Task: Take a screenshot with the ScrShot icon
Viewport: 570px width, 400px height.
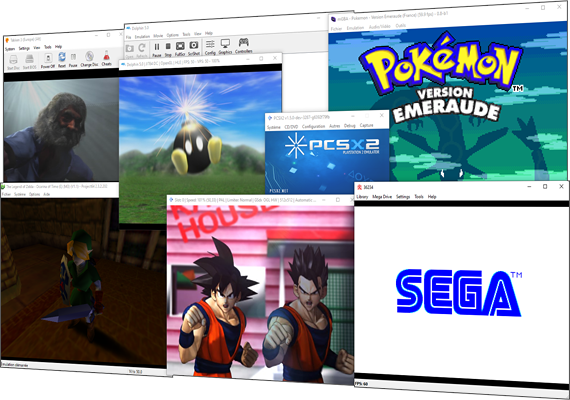Action: [194, 45]
